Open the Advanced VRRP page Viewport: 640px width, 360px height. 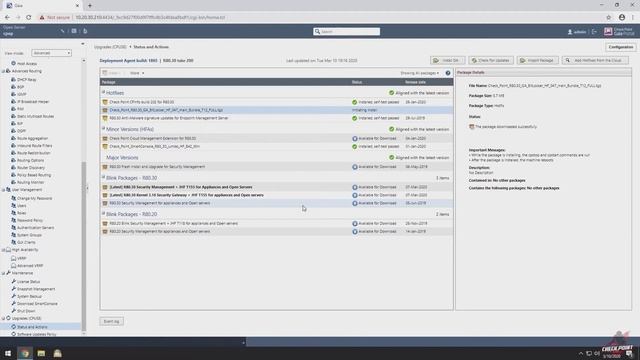click(30, 266)
